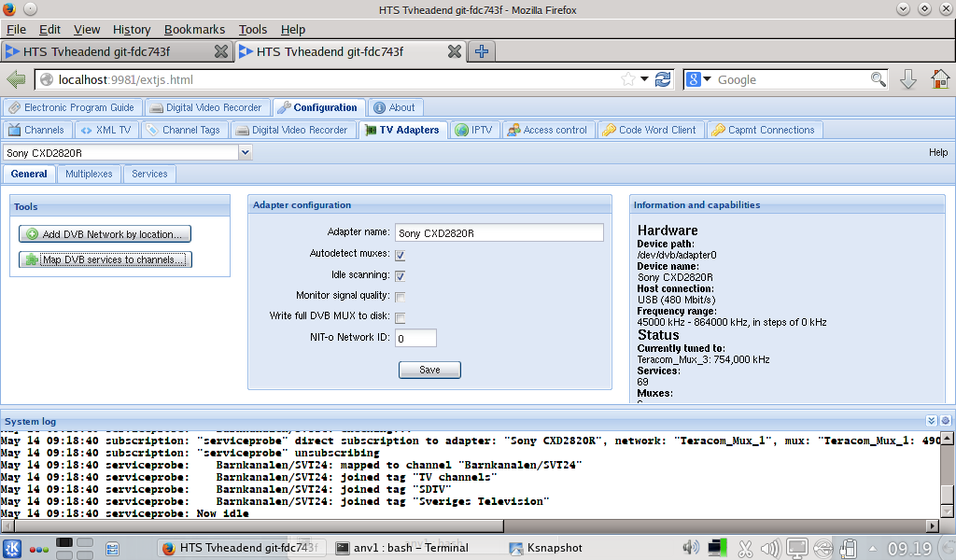
Task: Click the System log horizontal scrollbar thumb
Action: pos(260,525)
